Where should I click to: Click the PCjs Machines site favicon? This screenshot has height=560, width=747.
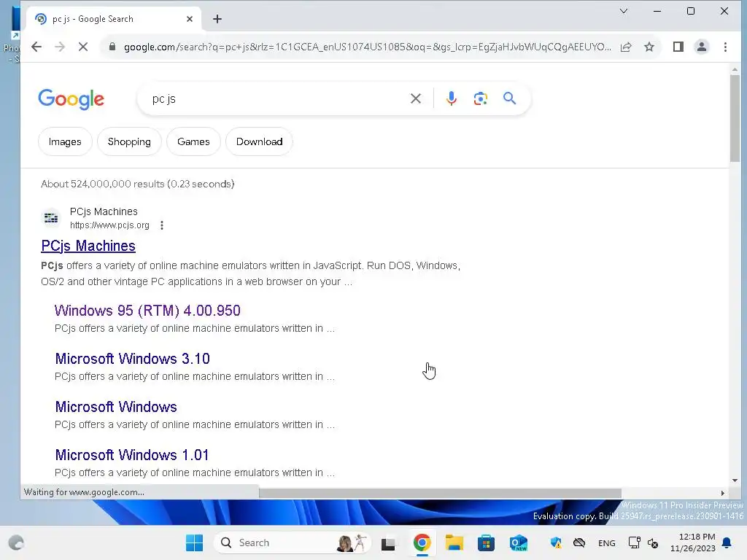[51, 218]
